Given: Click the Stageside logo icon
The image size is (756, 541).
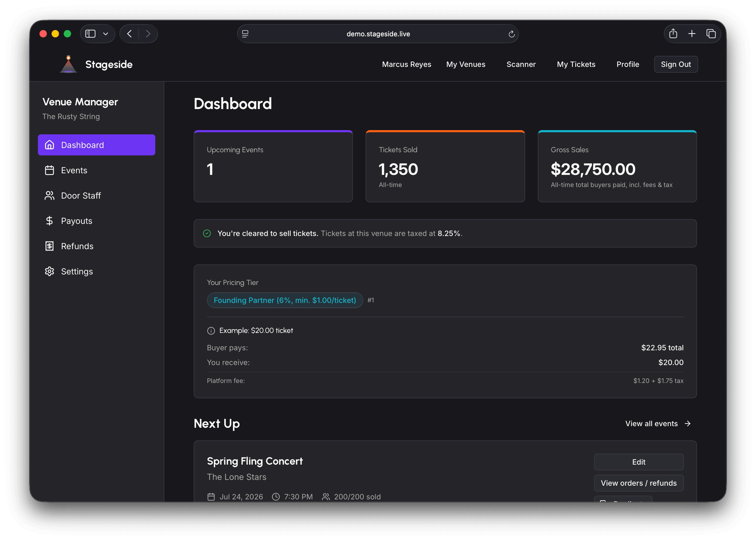Looking at the screenshot, I should pyautogui.click(x=68, y=64).
